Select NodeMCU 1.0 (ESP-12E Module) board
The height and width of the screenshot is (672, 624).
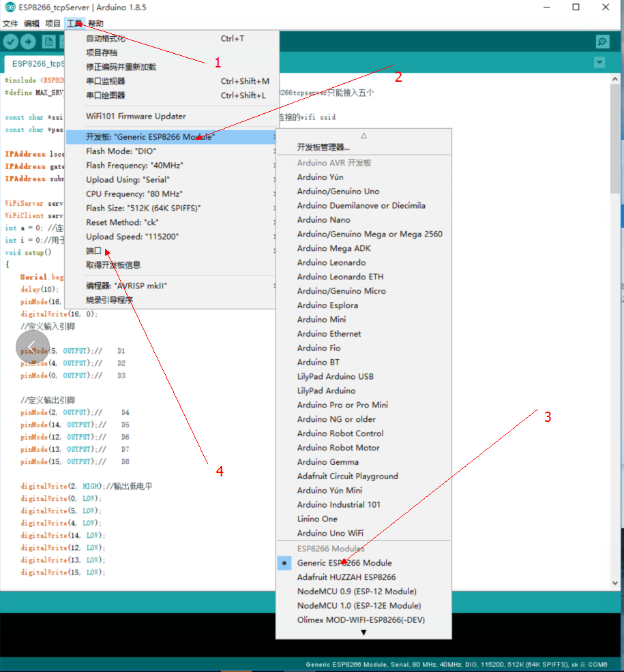[x=363, y=606]
